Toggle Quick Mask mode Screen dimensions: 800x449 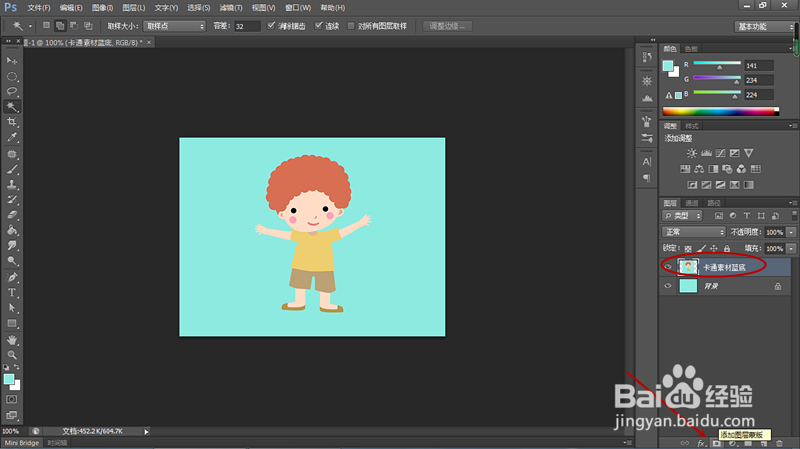point(12,400)
